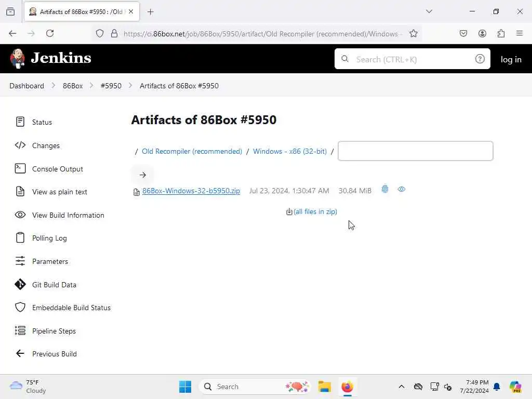Image resolution: width=532 pixels, height=399 pixels.
Task: Open the Firefox hamburger menu
Action: (520, 33)
